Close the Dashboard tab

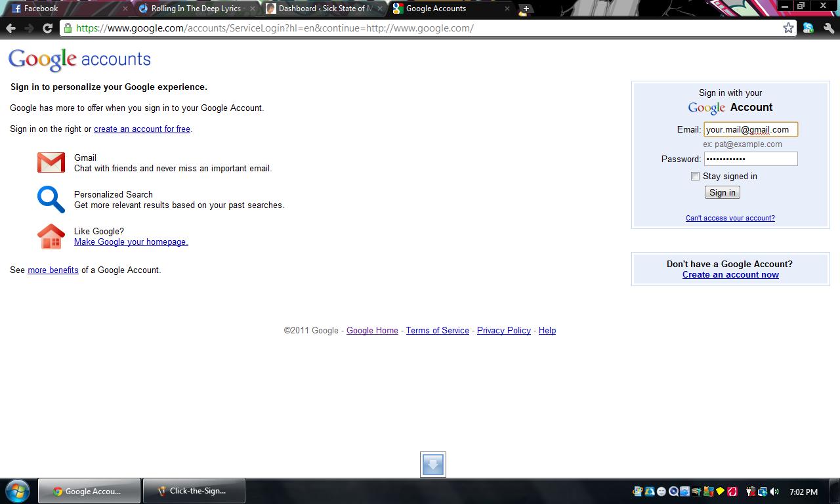click(x=380, y=9)
